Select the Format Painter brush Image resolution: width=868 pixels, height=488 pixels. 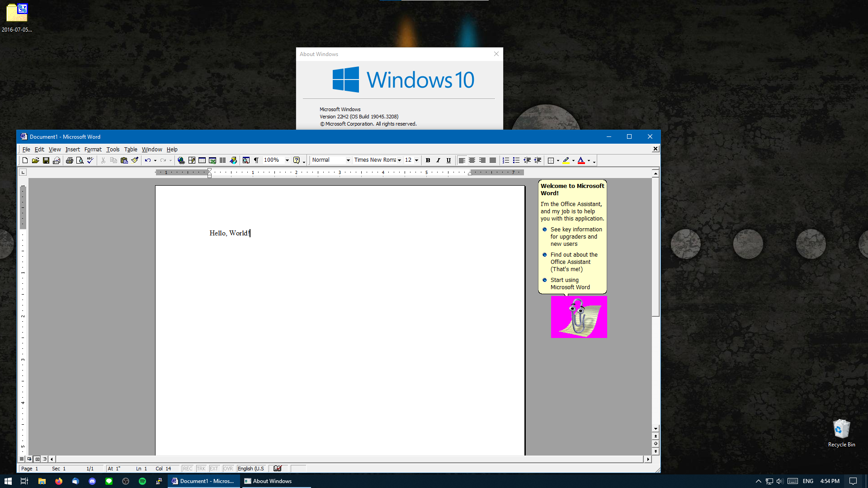click(134, 160)
